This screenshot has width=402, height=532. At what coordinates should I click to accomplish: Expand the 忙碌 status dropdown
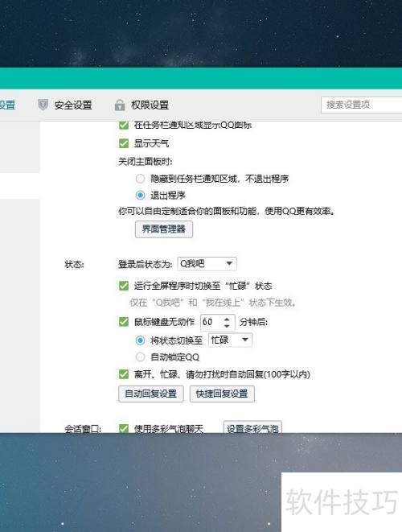(x=230, y=340)
